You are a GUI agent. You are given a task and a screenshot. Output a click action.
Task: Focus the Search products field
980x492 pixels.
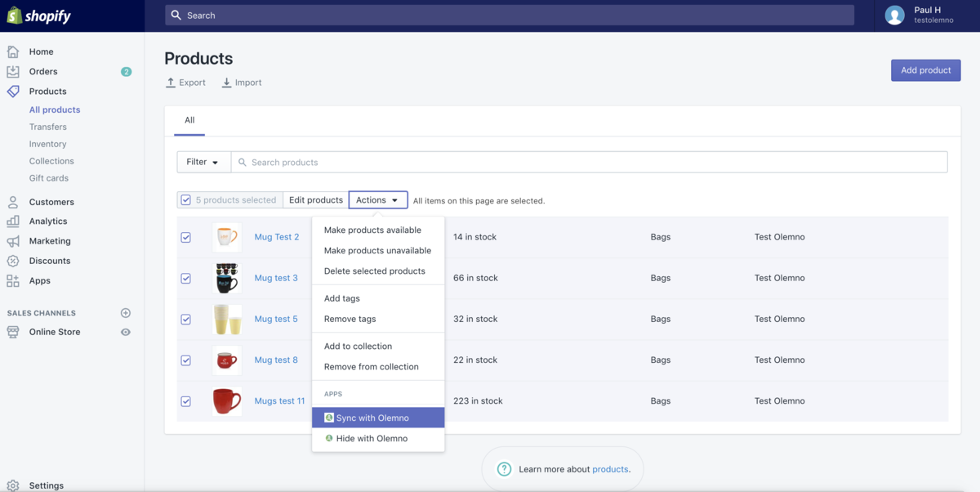590,162
